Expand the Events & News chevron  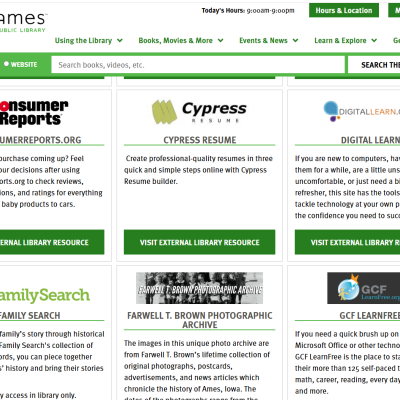(x=295, y=41)
